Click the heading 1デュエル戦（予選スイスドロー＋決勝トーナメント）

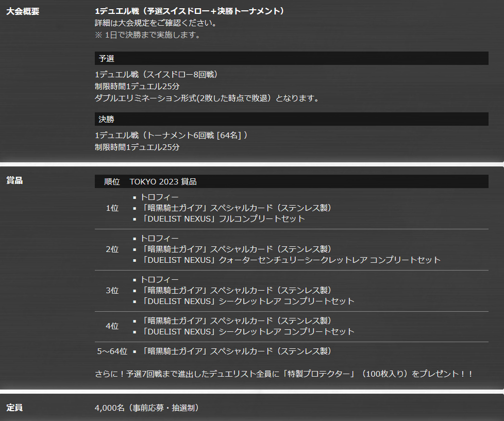pos(190,11)
